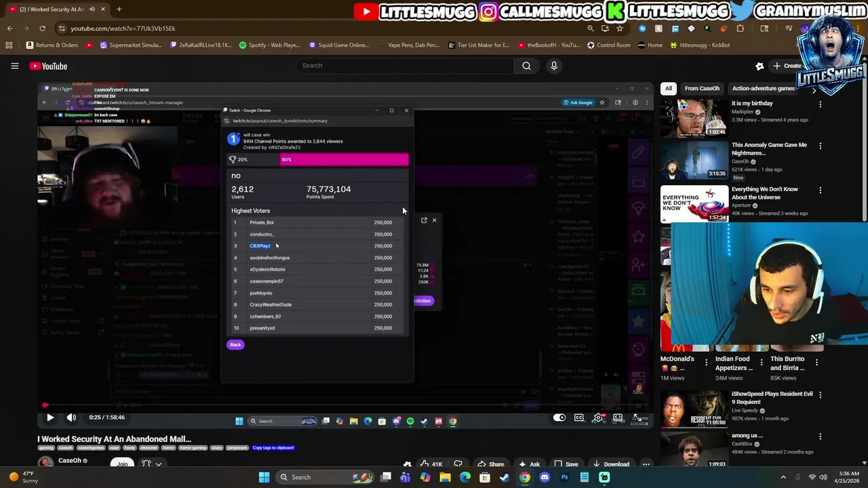Open a new tab with the plus button
Screen dimensions: 868x488
pos(119,9)
